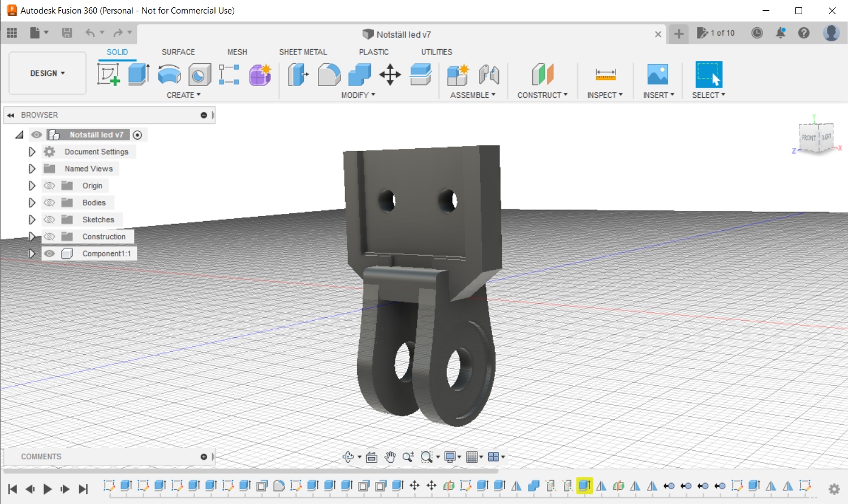Select the highlighted yellow timeline feature
Screen dimensions: 848x504
click(x=584, y=485)
